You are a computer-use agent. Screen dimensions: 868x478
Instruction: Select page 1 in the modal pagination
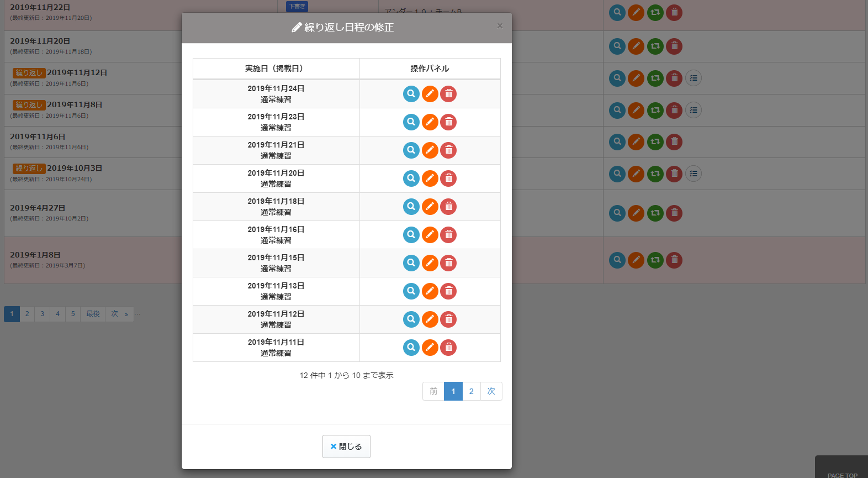click(x=453, y=391)
